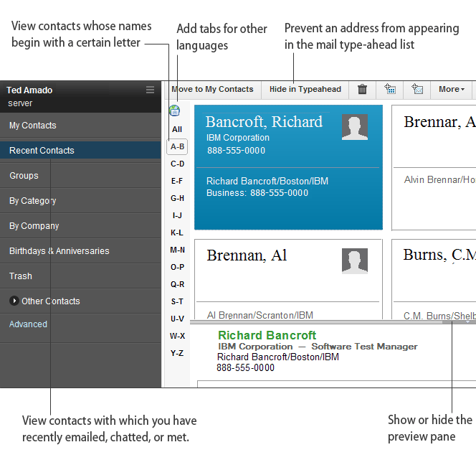Image resolution: width=476 pixels, height=465 pixels.
Task: Open Birthdays & Anniversaries view
Action: pos(80,250)
